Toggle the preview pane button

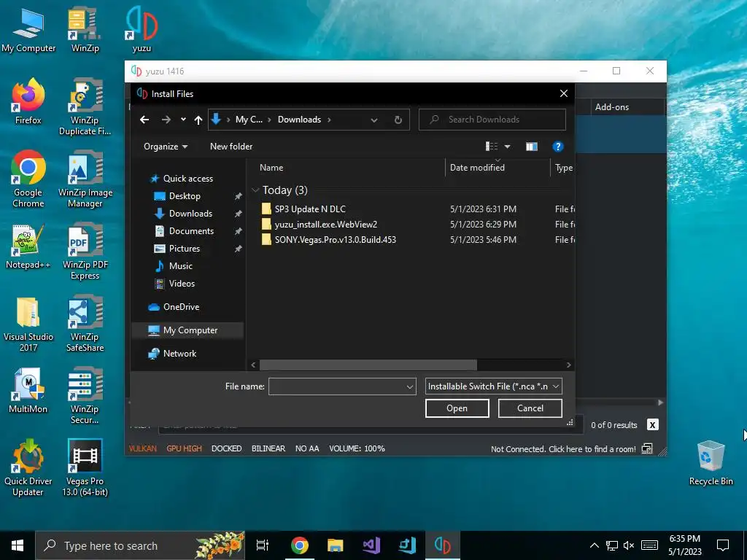532,147
